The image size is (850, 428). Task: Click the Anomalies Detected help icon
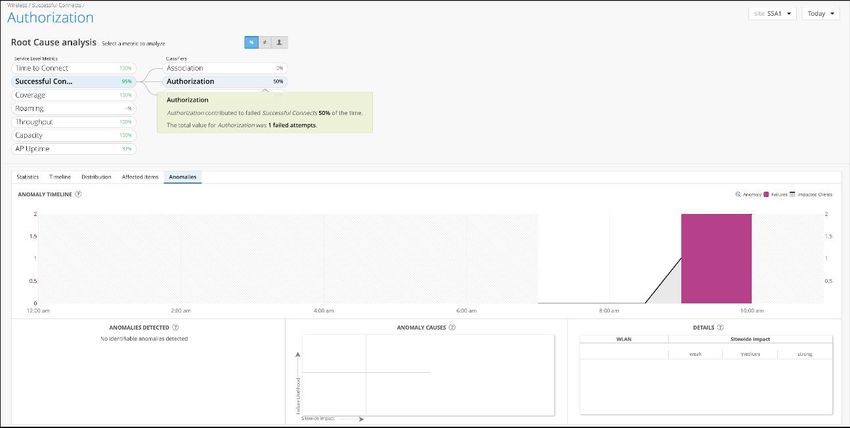click(x=176, y=327)
